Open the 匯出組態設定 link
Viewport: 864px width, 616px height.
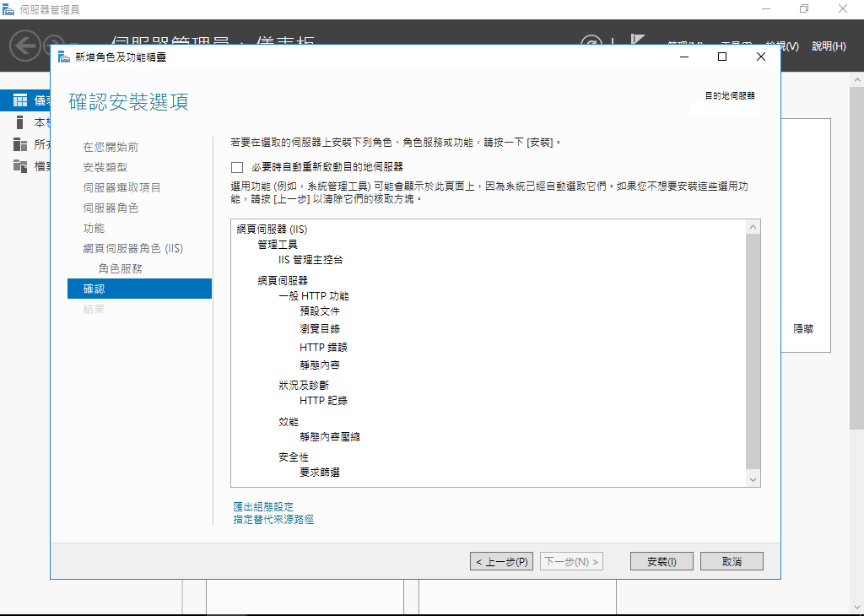point(262,505)
